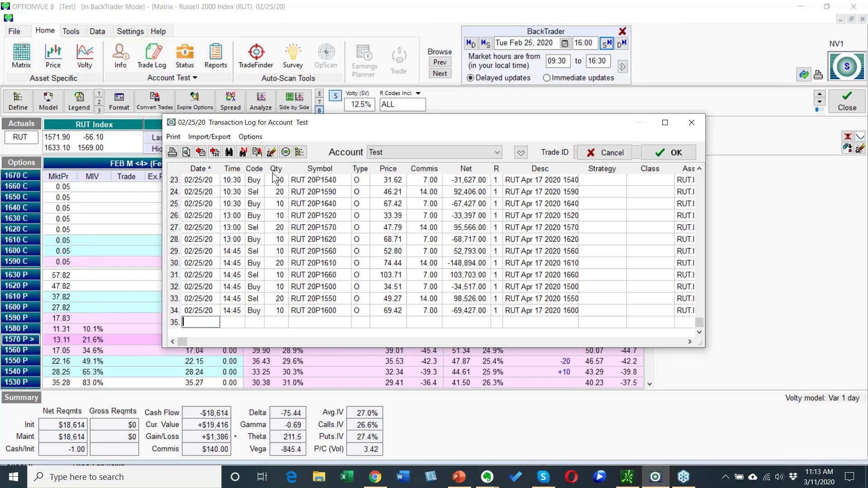Open Reports from the ribbon
868x488 pixels.
click(x=216, y=56)
